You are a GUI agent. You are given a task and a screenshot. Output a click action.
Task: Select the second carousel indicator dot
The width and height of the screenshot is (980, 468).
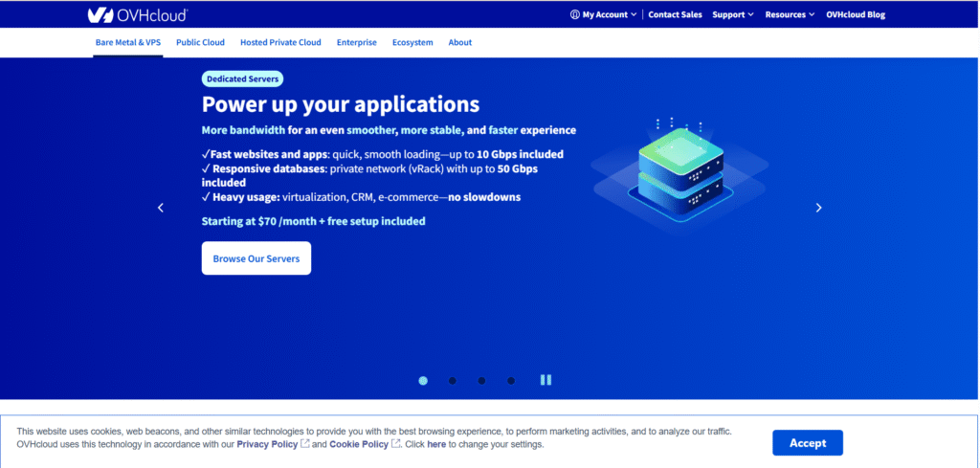click(x=453, y=381)
